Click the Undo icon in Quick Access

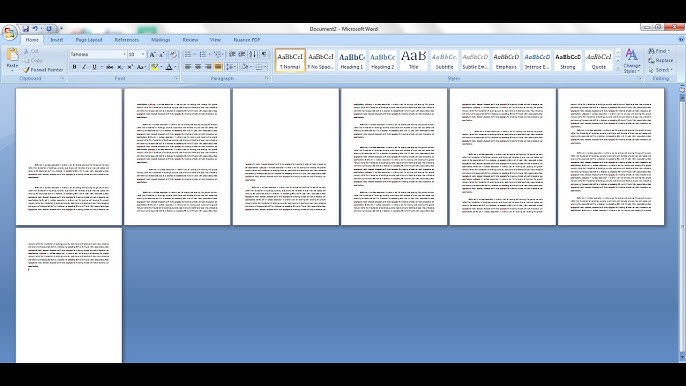(35, 29)
